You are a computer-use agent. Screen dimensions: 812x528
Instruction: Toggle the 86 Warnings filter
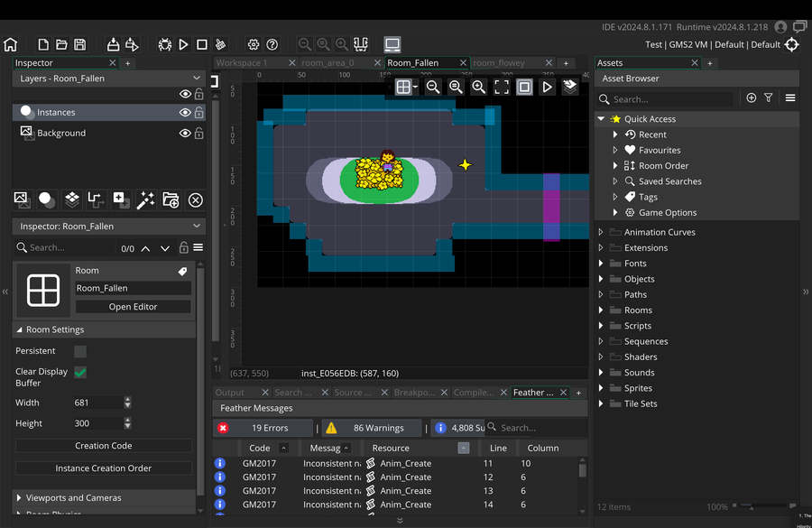coord(371,428)
